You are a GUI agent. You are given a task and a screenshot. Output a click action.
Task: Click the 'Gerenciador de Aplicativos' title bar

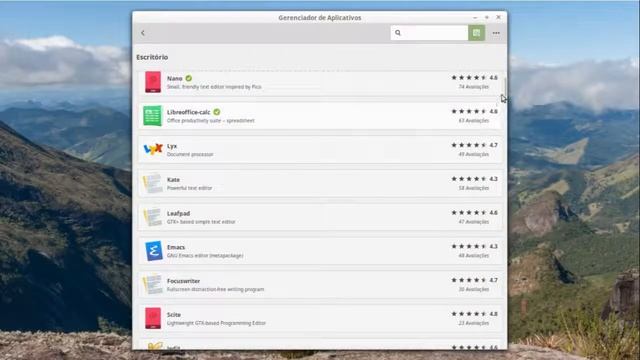click(x=320, y=18)
